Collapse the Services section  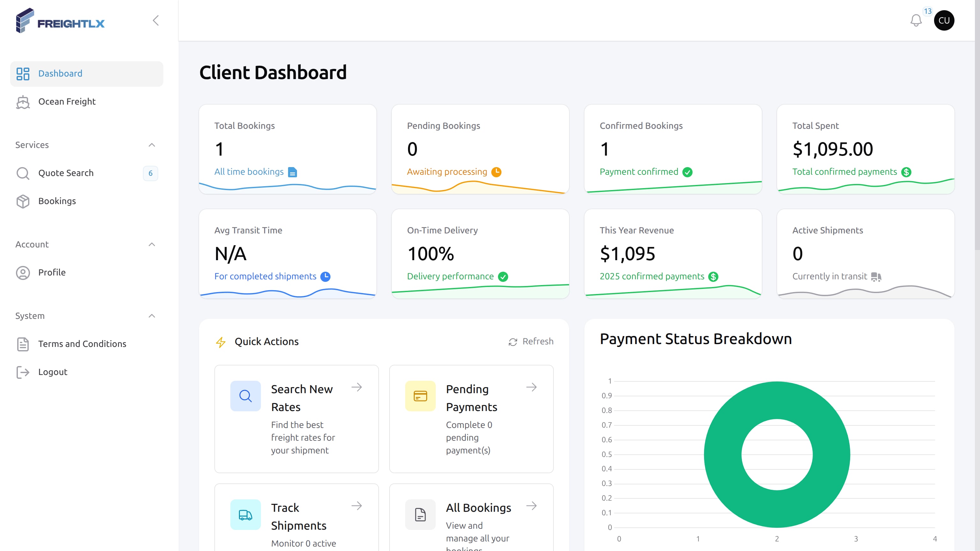tap(152, 145)
